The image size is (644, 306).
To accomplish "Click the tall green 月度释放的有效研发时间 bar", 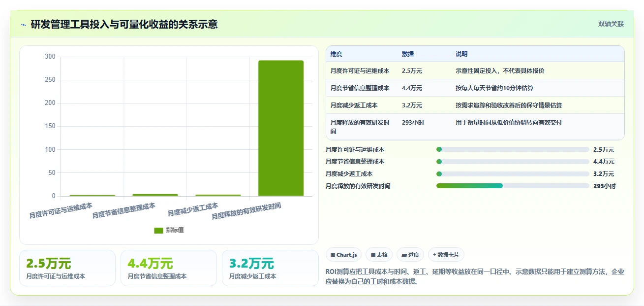I will click(281, 128).
